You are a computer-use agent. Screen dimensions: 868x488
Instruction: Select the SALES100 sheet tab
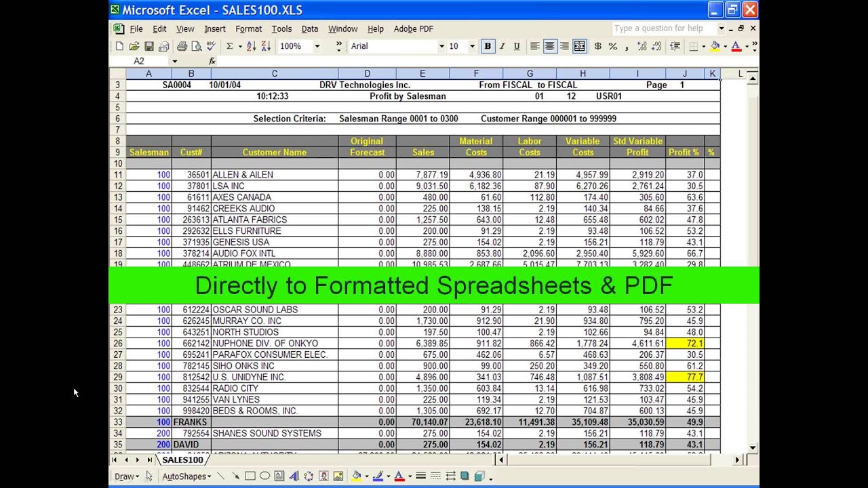tap(183, 460)
